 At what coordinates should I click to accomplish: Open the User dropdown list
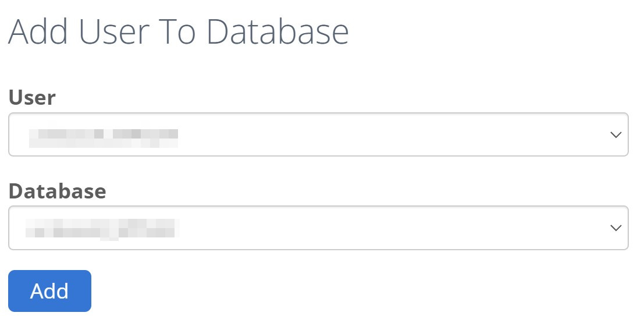318,135
